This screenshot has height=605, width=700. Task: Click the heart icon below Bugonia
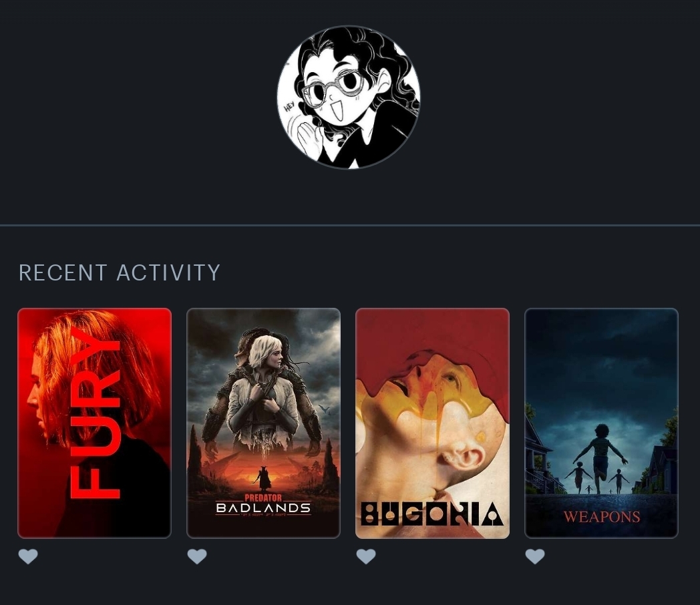366,556
